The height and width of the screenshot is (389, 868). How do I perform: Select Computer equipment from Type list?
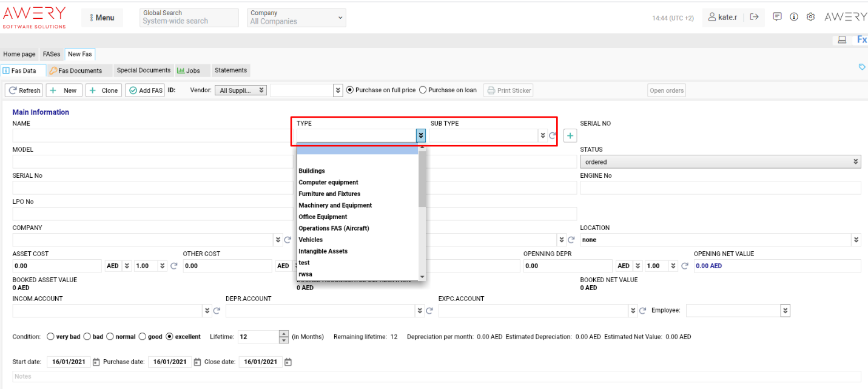328,183
